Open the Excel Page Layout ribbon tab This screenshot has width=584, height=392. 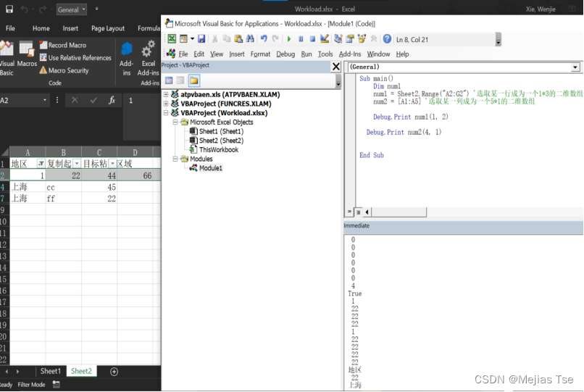[x=108, y=28]
